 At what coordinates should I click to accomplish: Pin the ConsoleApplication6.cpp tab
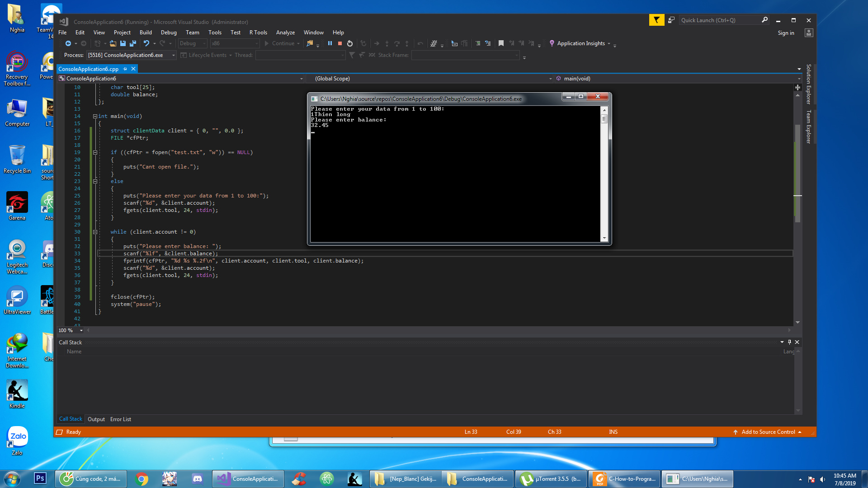(125, 69)
